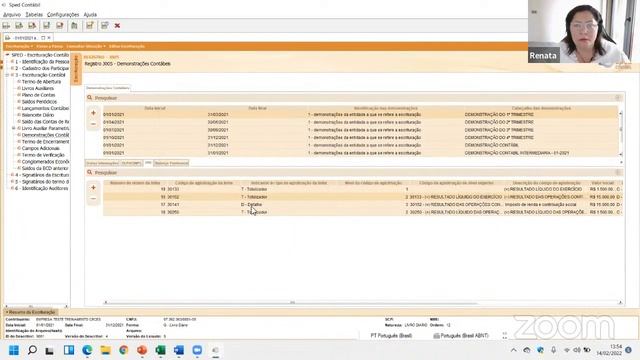Open the Consultar Situação dropdown
Image resolution: width=640 pixels, height=360 pixels.
pyautogui.click(x=86, y=47)
